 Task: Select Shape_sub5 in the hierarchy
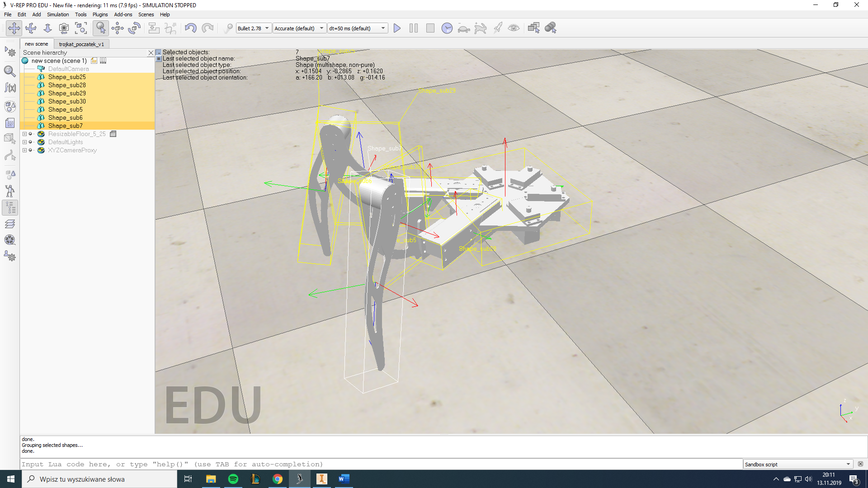(x=66, y=109)
